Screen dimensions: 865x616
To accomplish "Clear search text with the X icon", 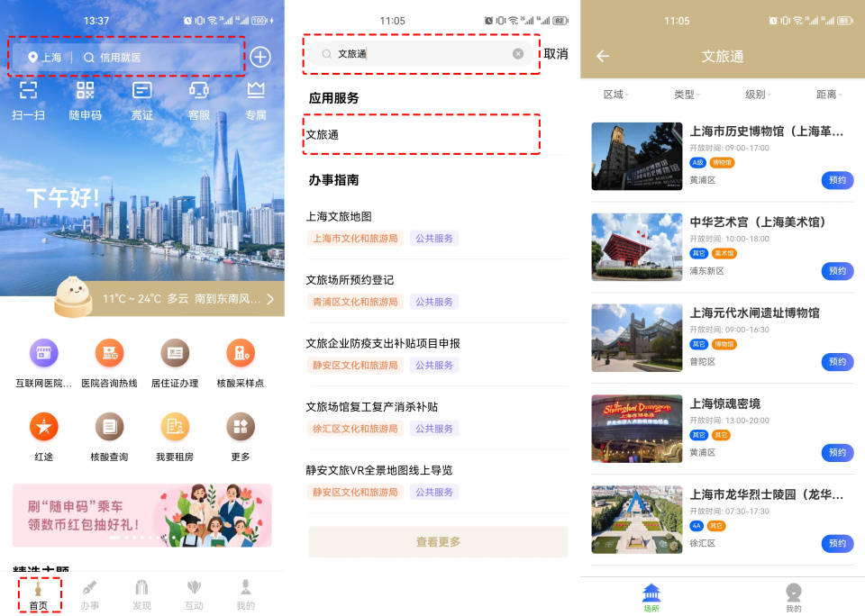I will tap(518, 54).
